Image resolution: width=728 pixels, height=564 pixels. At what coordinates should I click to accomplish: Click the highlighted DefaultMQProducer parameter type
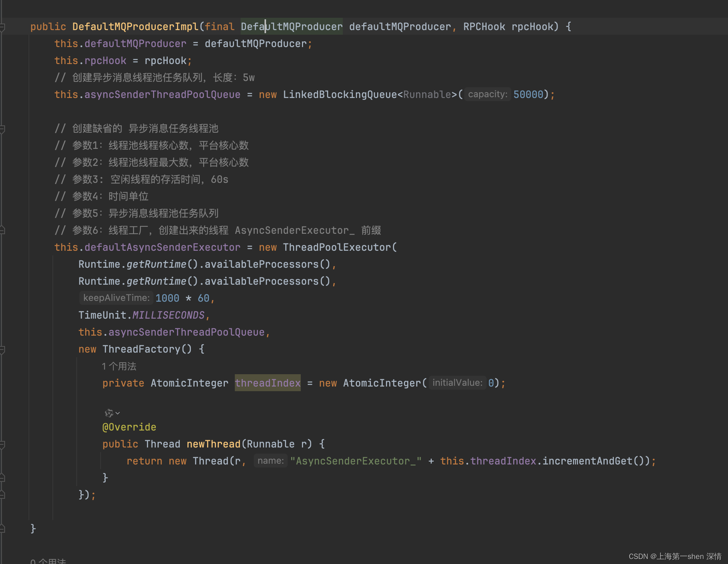[292, 27]
